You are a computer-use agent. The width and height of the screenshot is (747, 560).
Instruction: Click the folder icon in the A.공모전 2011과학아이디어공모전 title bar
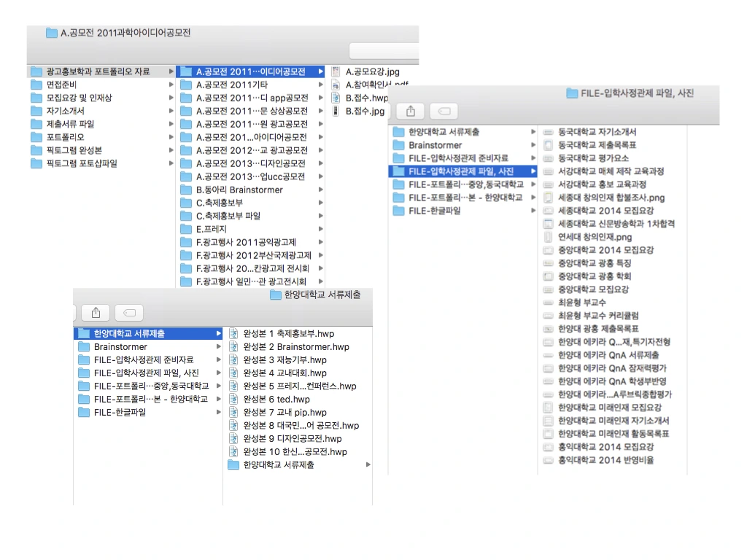tap(52, 33)
